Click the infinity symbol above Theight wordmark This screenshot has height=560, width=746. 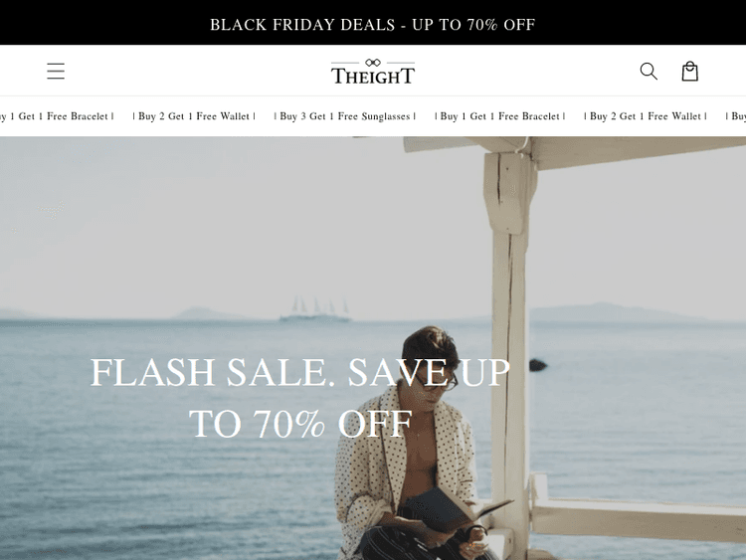[373, 63]
